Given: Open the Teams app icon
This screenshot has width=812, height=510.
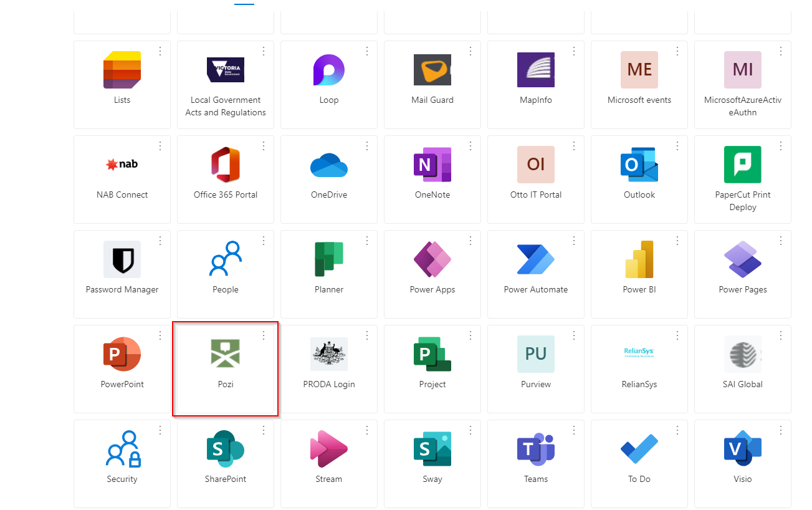Looking at the screenshot, I should coord(535,449).
